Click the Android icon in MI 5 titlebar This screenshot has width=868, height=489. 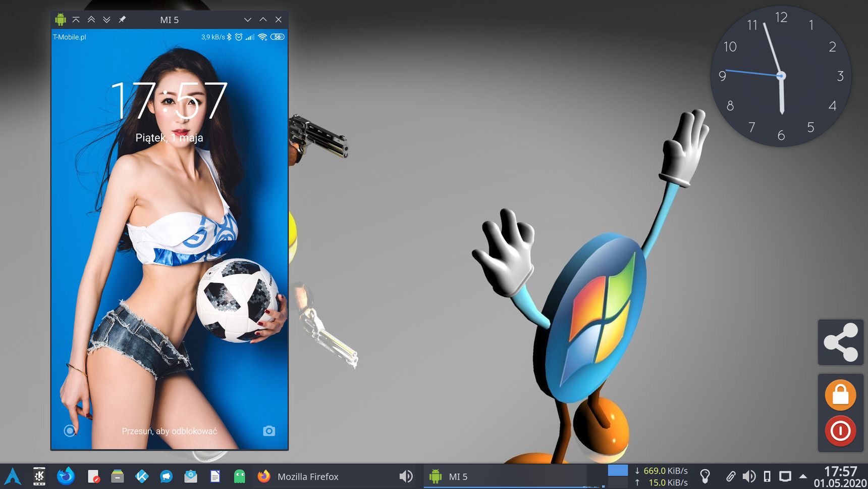[x=61, y=20]
